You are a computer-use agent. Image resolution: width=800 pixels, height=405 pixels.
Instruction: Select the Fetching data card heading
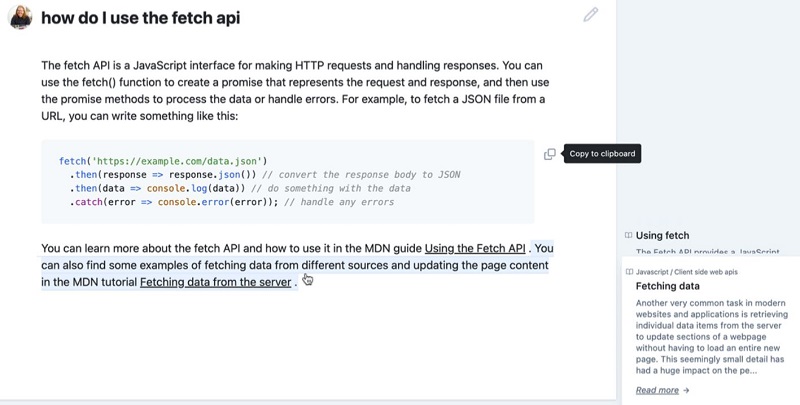668,286
